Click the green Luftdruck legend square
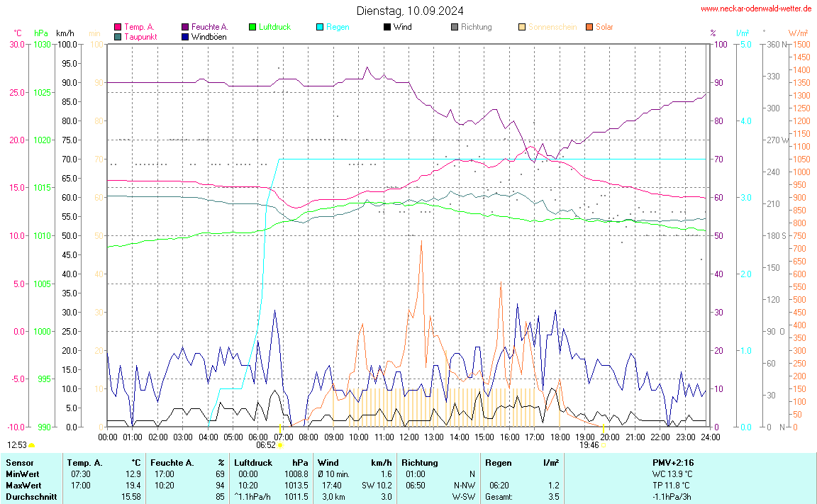 (x=252, y=27)
